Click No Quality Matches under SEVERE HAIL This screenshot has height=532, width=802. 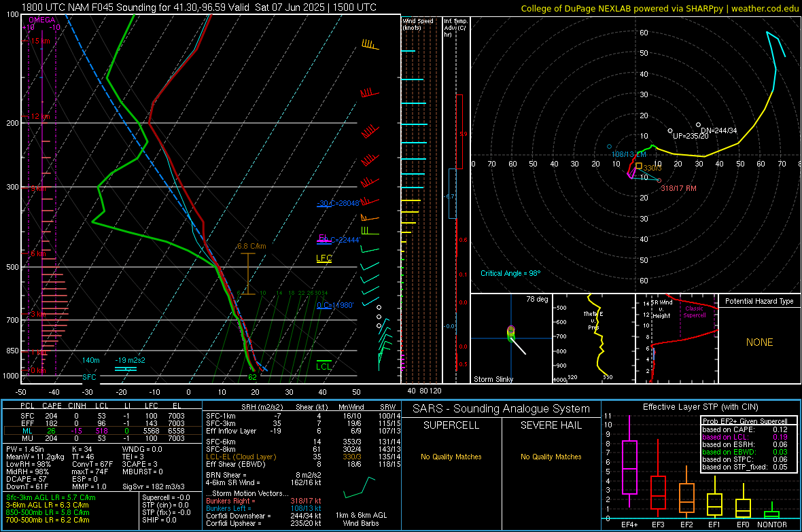pyautogui.click(x=551, y=457)
